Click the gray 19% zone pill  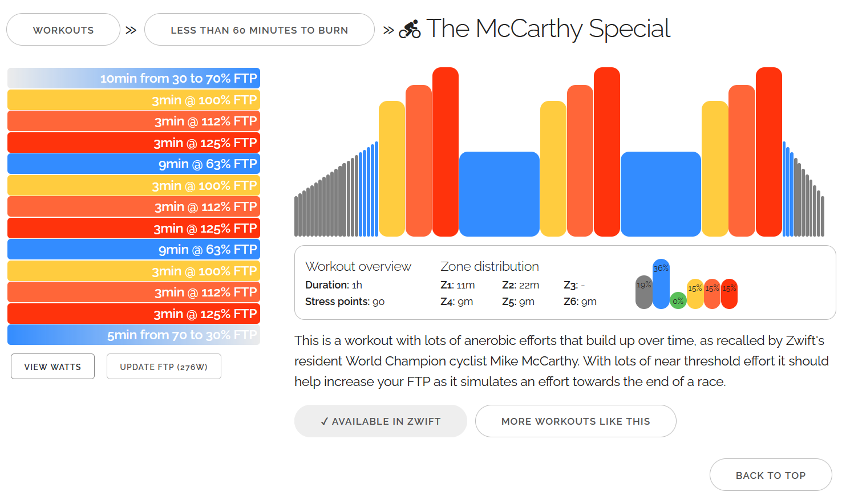click(x=643, y=292)
